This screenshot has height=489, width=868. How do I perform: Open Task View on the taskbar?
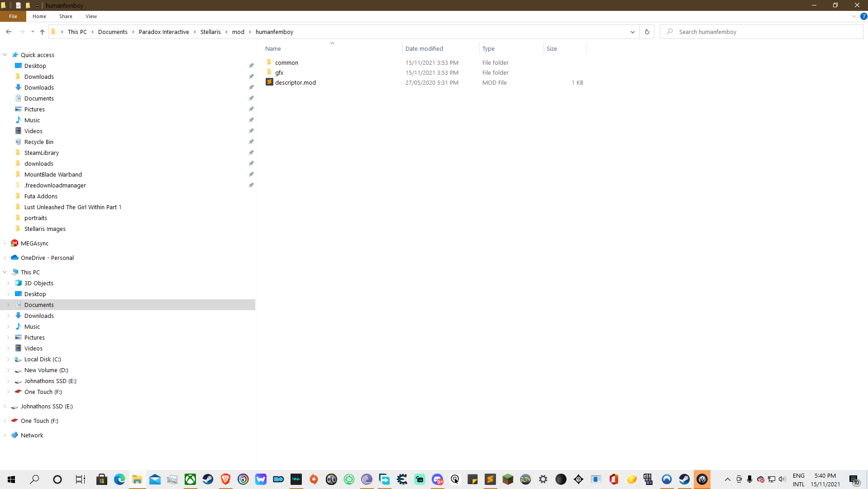(80, 479)
